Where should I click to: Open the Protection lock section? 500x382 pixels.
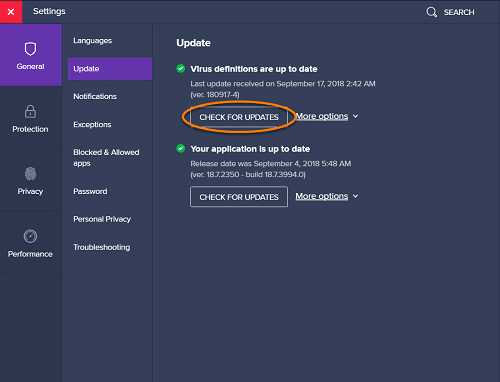31,118
